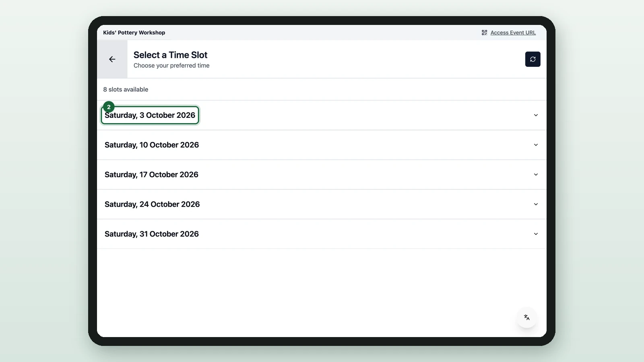644x362 pixels.
Task: Open the language translation button
Action: point(527,317)
